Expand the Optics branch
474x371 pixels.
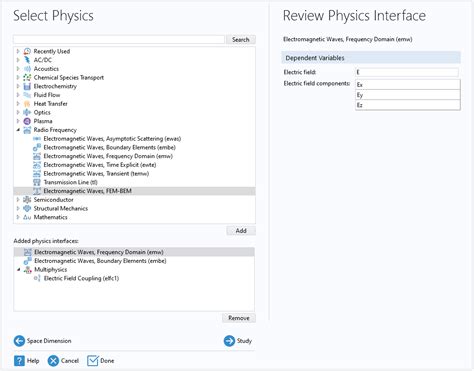18,112
